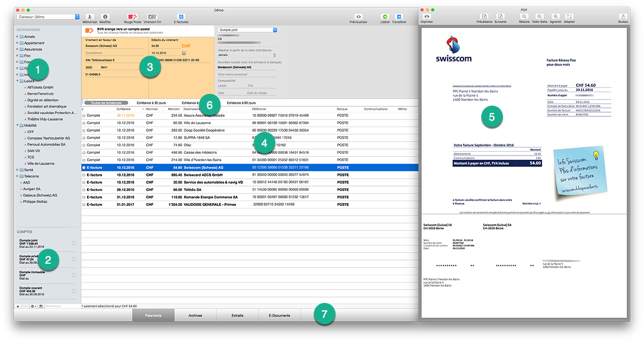Sort by the Banque column header
Screen dimensions: 644x341
[x=342, y=109]
